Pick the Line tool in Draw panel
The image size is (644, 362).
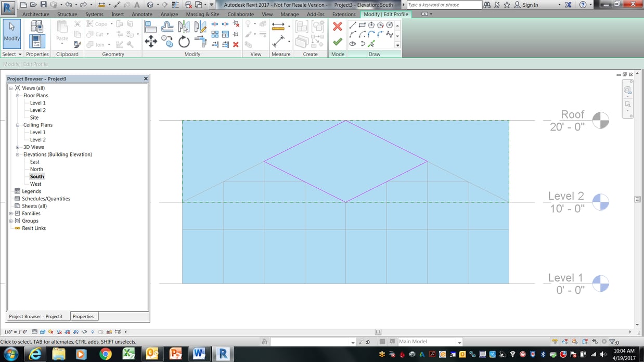(353, 25)
